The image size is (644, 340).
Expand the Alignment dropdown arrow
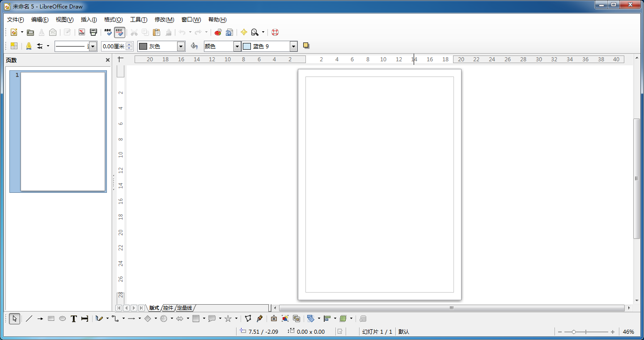[x=335, y=319]
